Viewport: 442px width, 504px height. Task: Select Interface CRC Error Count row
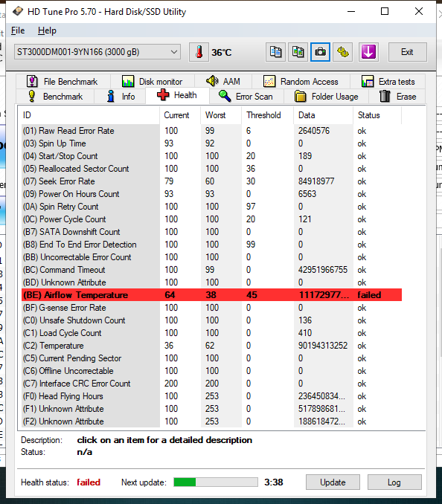pos(211,384)
